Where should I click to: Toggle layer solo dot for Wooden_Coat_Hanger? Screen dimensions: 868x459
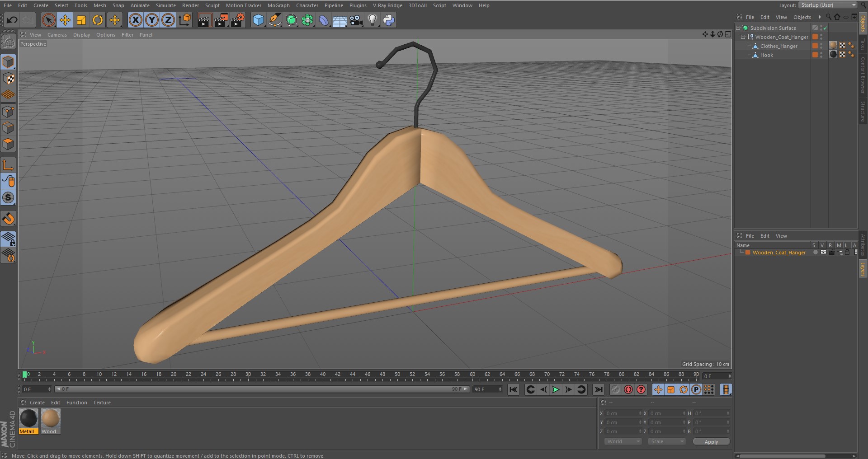pos(815,253)
